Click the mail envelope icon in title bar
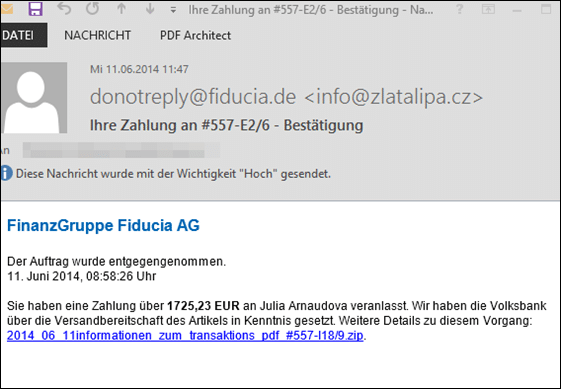The width and height of the screenshot is (561, 389). tap(7, 9)
